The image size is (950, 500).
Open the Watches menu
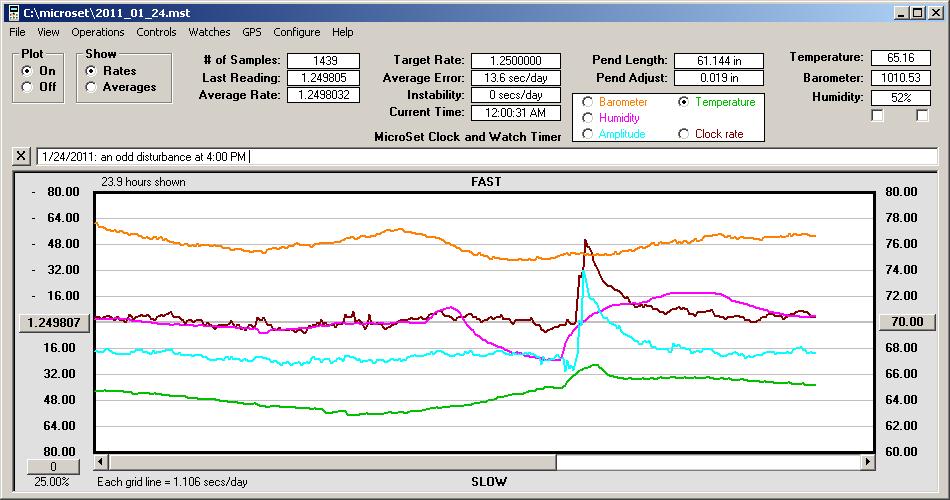click(x=209, y=32)
